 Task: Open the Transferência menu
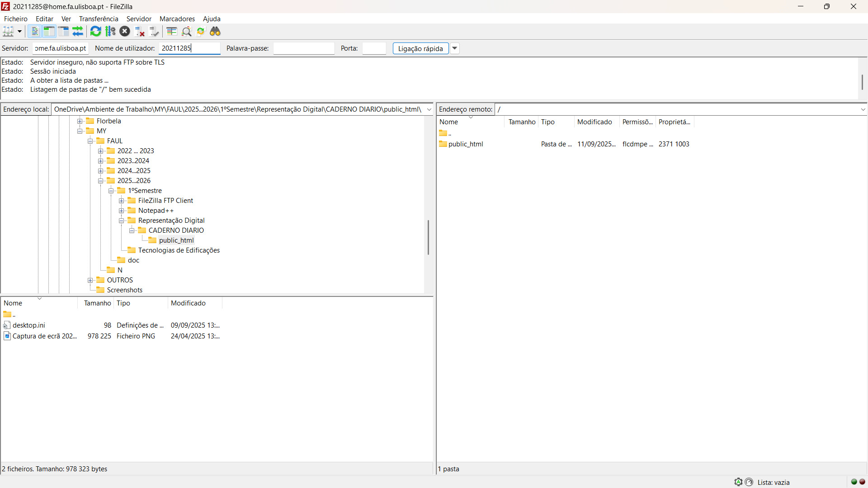pos(99,19)
